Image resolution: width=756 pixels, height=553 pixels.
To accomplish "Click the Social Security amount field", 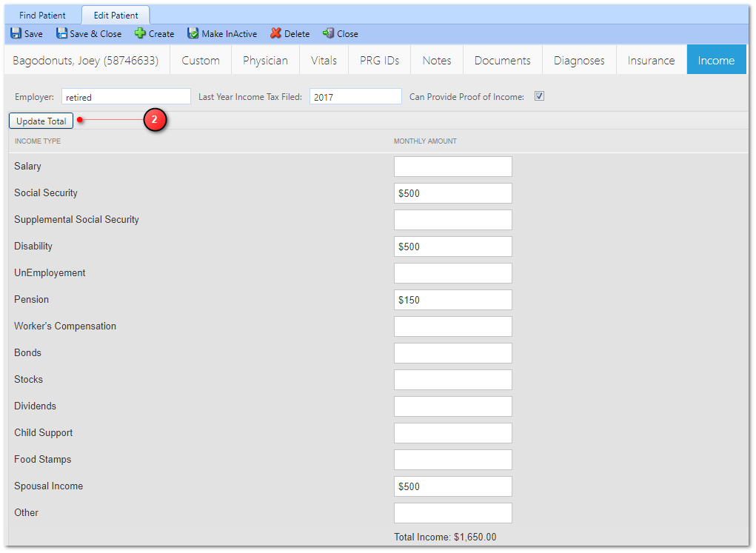I will [x=452, y=193].
